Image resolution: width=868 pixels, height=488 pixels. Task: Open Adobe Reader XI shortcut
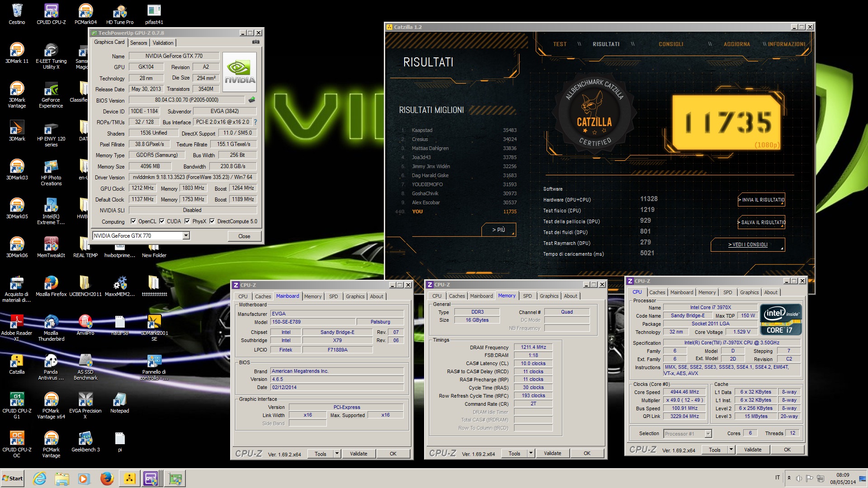click(x=17, y=327)
